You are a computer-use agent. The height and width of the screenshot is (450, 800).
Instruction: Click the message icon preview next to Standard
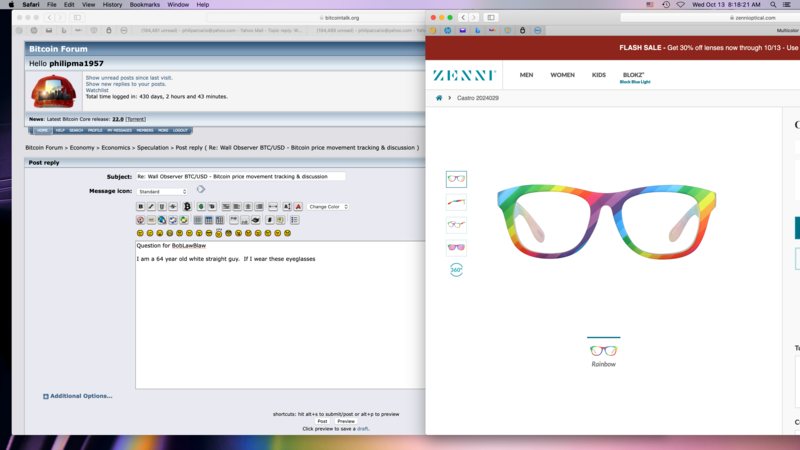201,189
